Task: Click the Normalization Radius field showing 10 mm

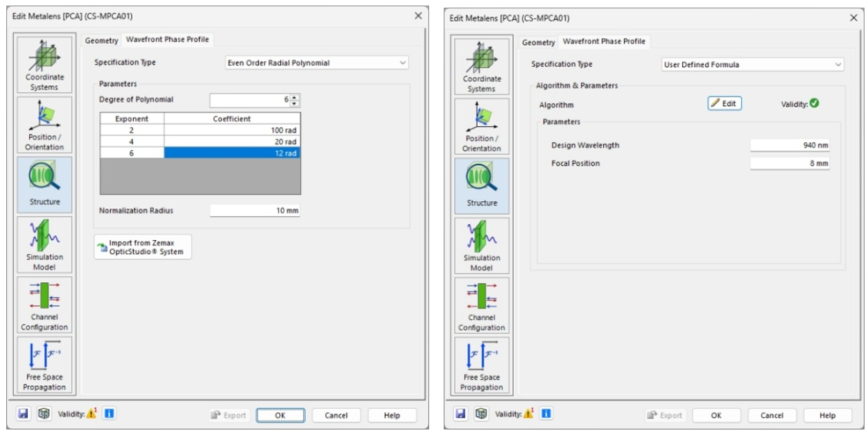Action: coord(254,210)
